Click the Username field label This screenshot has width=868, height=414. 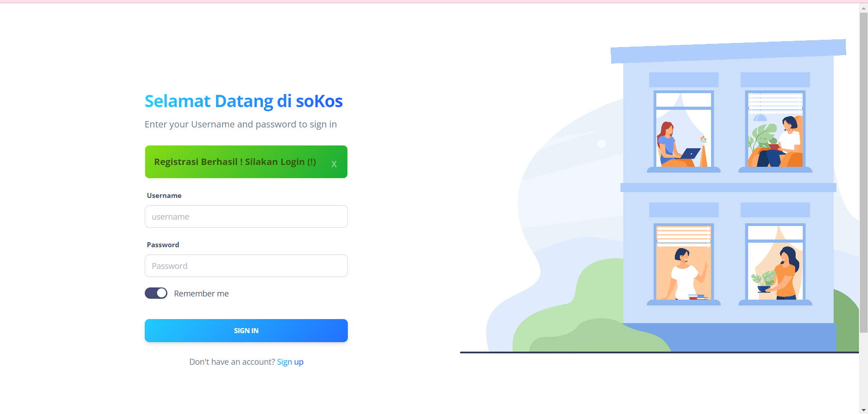[164, 196]
